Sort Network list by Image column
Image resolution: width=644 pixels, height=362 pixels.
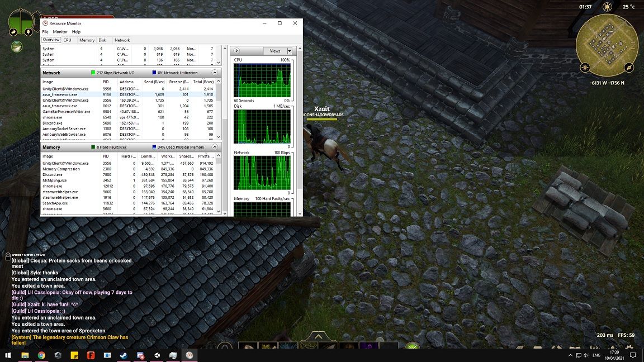click(x=71, y=82)
